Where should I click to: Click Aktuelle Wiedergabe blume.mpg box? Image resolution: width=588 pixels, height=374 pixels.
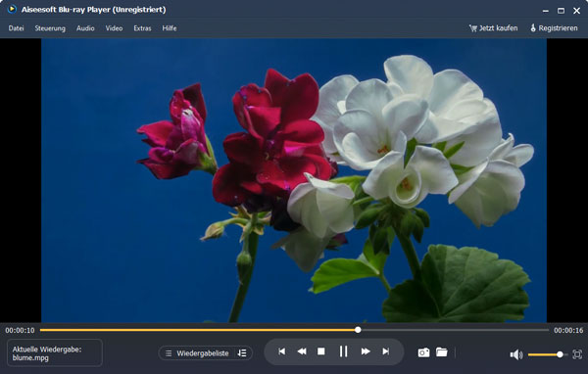tap(55, 353)
